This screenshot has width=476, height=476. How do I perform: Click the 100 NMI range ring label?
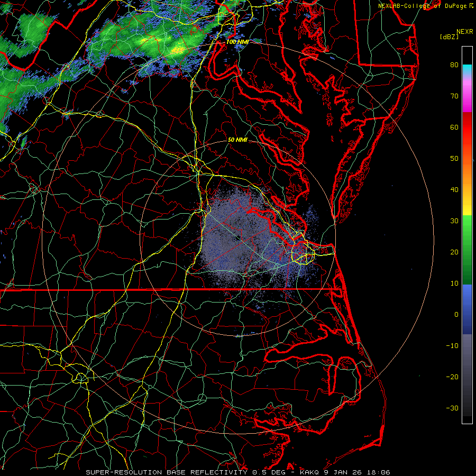pyautogui.click(x=237, y=42)
